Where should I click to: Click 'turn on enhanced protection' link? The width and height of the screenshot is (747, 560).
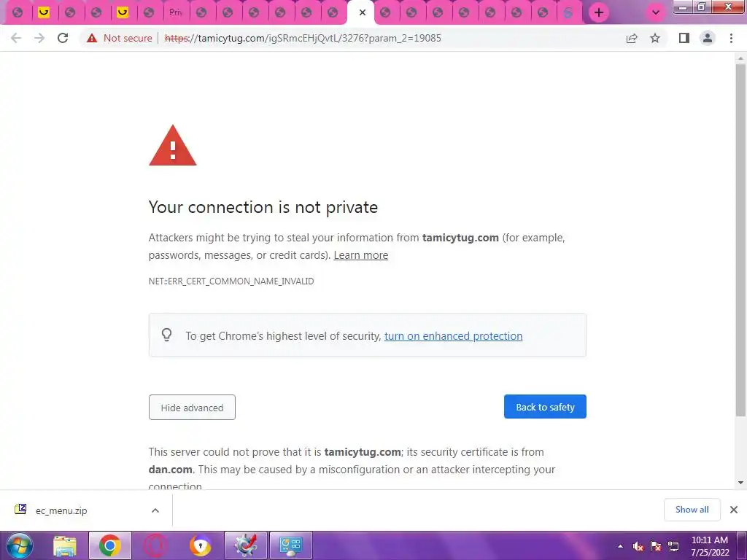click(453, 336)
